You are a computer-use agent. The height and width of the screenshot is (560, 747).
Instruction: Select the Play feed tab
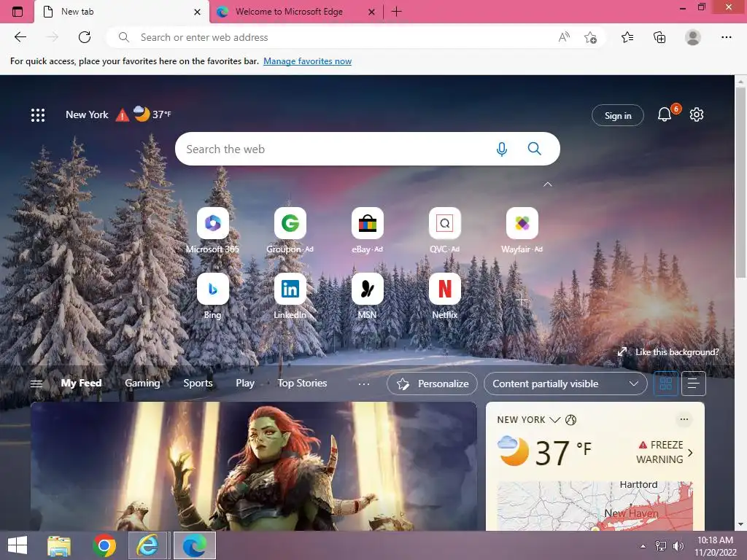click(x=245, y=384)
